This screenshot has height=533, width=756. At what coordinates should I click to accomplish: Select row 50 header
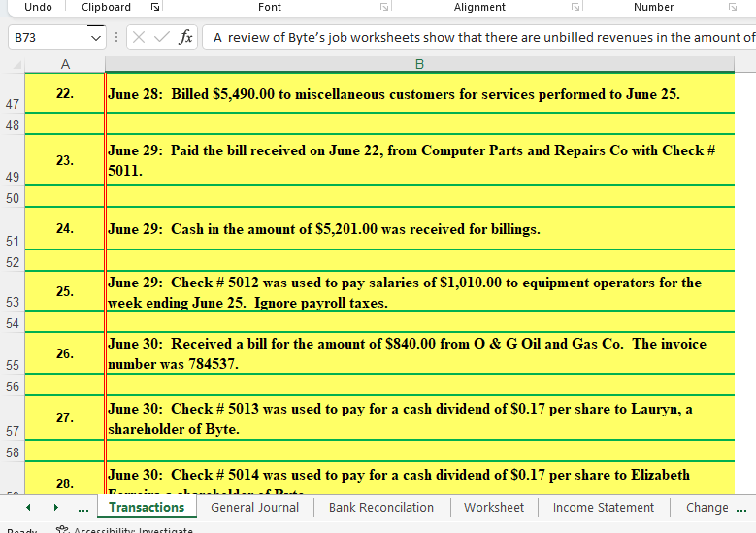[x=13, y=197]
